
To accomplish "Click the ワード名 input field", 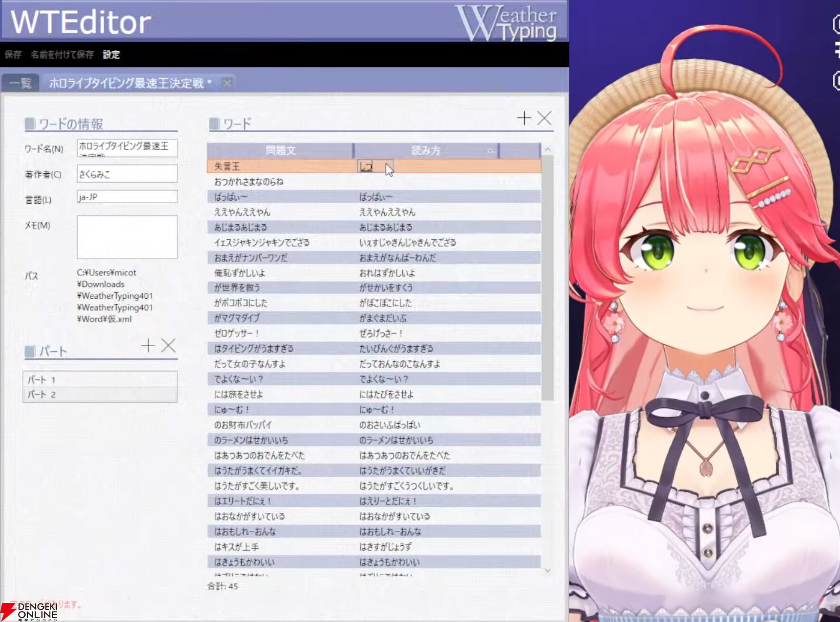I will point(127,148).
